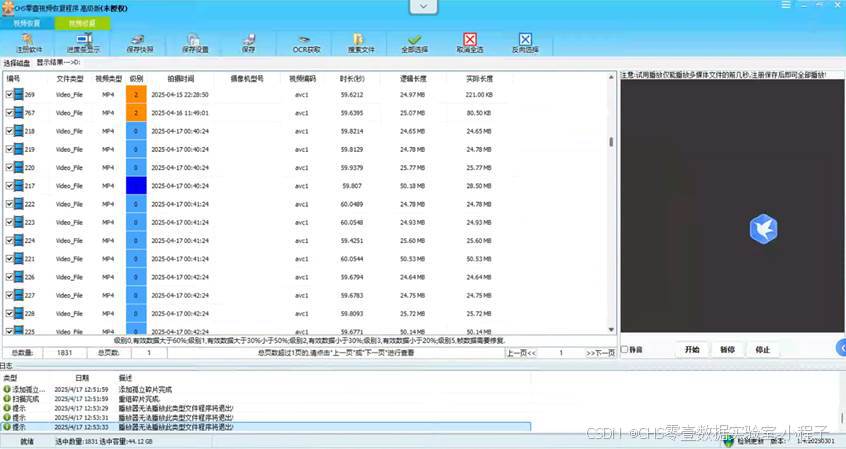The width and height of the screenshot is (846, 449).
Task: Switch to the blue first tab under the title
Action: tap(27, 23)
